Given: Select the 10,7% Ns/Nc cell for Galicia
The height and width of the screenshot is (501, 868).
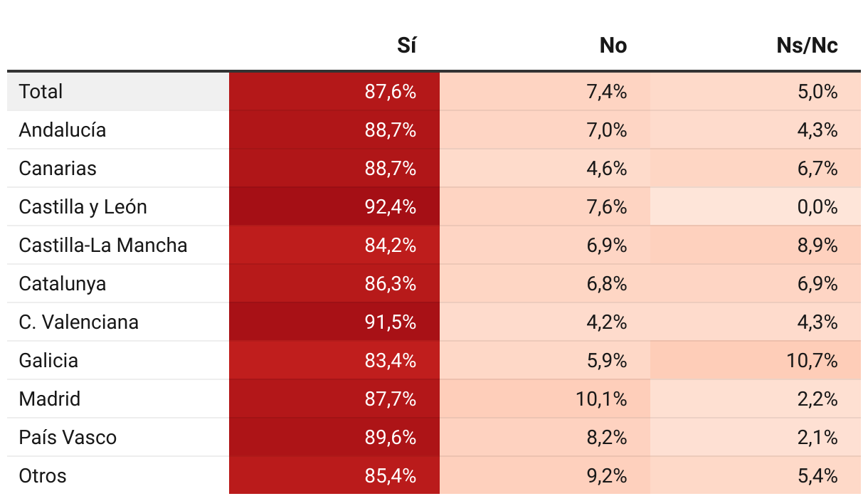Looking at the screenshot, I should [756, 360].
